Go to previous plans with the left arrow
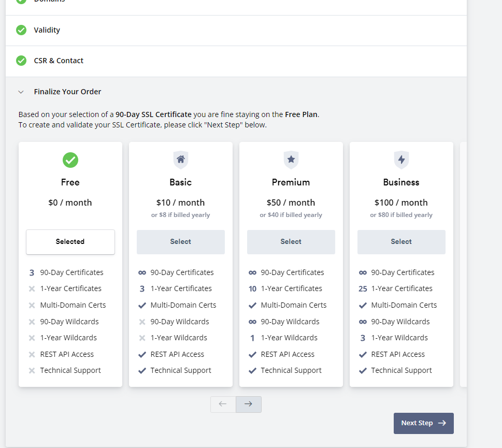 coord(223,404)
